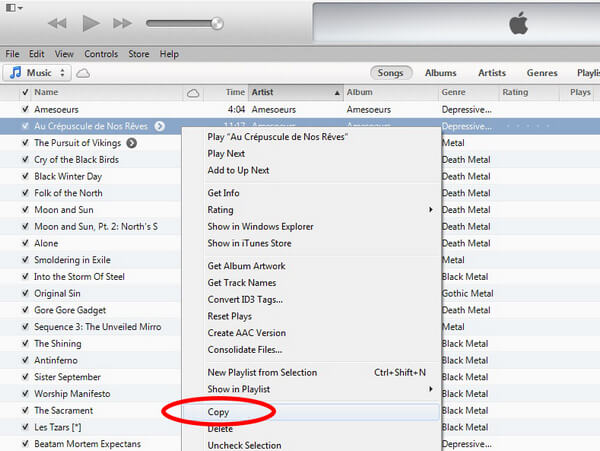Viewport: 600px width, 451px height.
Task: Switch to the Songs view
Action: click(391, 73)
